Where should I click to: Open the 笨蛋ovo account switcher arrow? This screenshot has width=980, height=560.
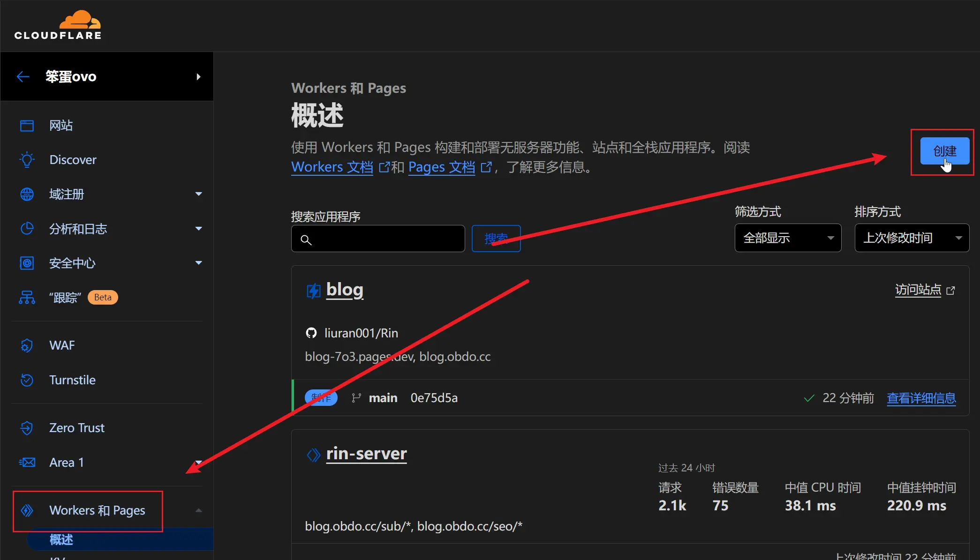point(198,76)
